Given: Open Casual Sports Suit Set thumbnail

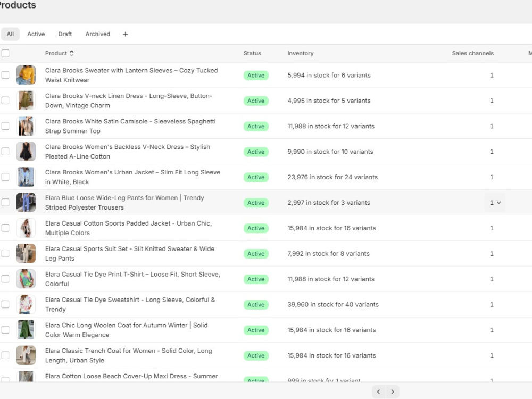Looking at the screenshot, I should [26, 253].
